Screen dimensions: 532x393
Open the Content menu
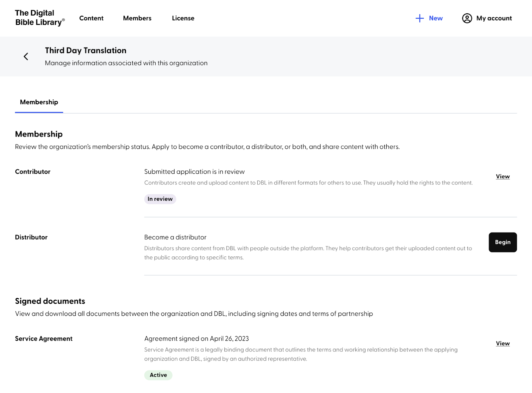(x=91, y=18)
